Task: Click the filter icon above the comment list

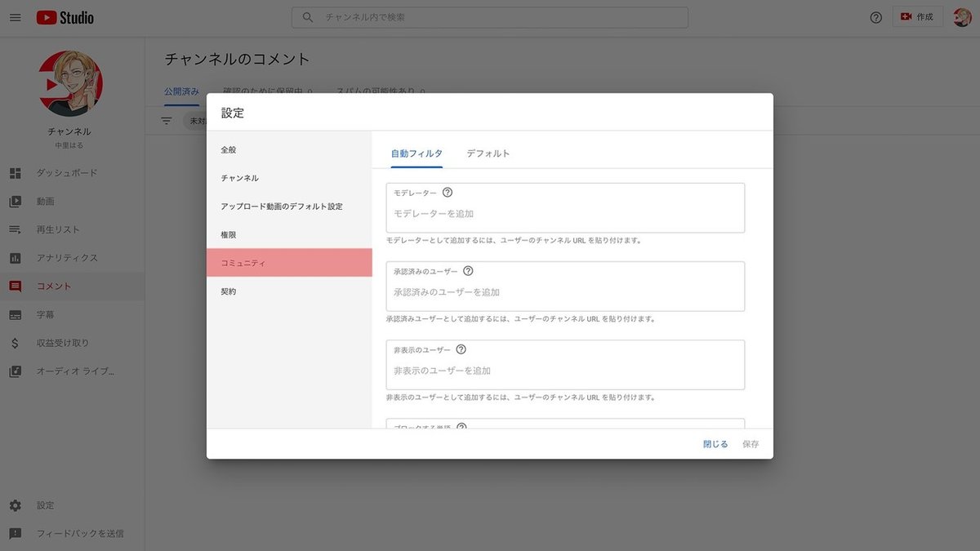Action: point(166,119)
